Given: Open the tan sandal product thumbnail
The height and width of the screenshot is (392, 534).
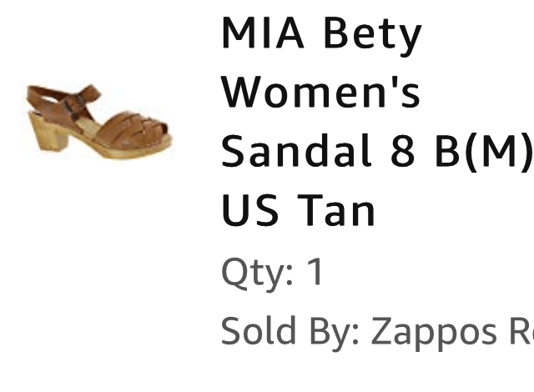Looking at the screenshot, I should pos(98,123).
